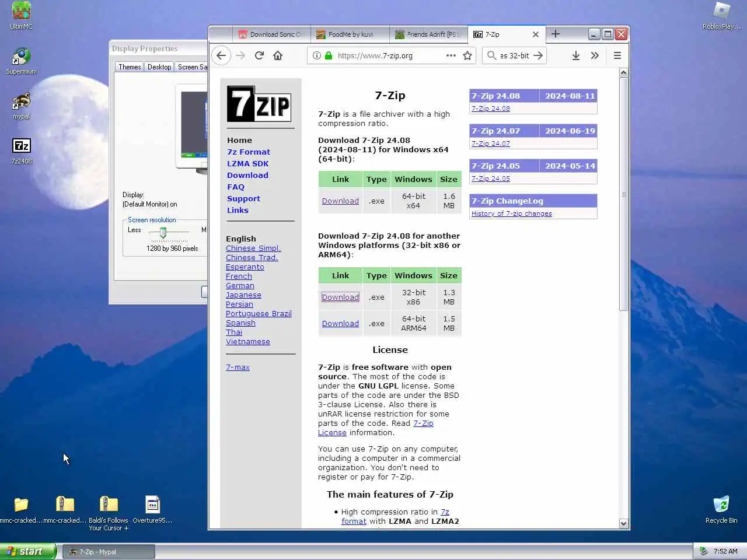
Task: Select the RobloxPlayer desktop icon
Action: click(x=721, y=16)
